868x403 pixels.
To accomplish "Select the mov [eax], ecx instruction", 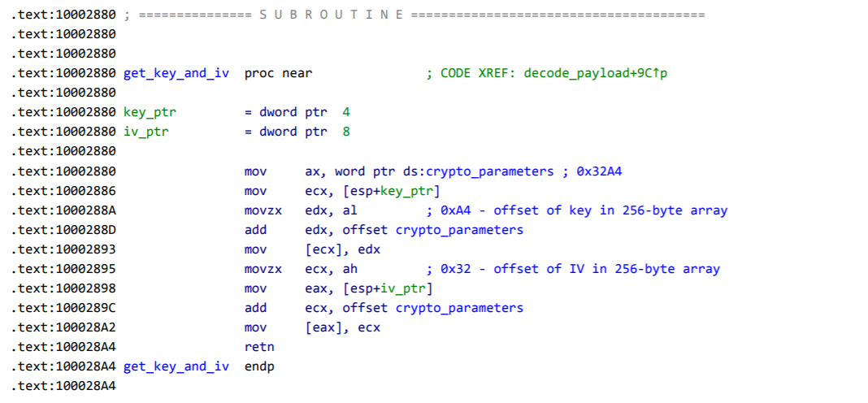I will [x=313, y=327].
